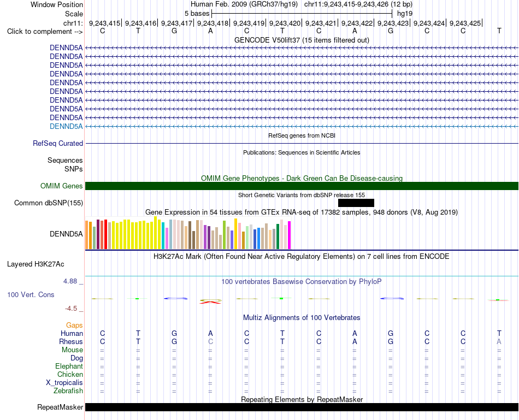
Task: Click 'Short Genetic Variants from dbSNP release 155'
Action: tap(302, 196)
